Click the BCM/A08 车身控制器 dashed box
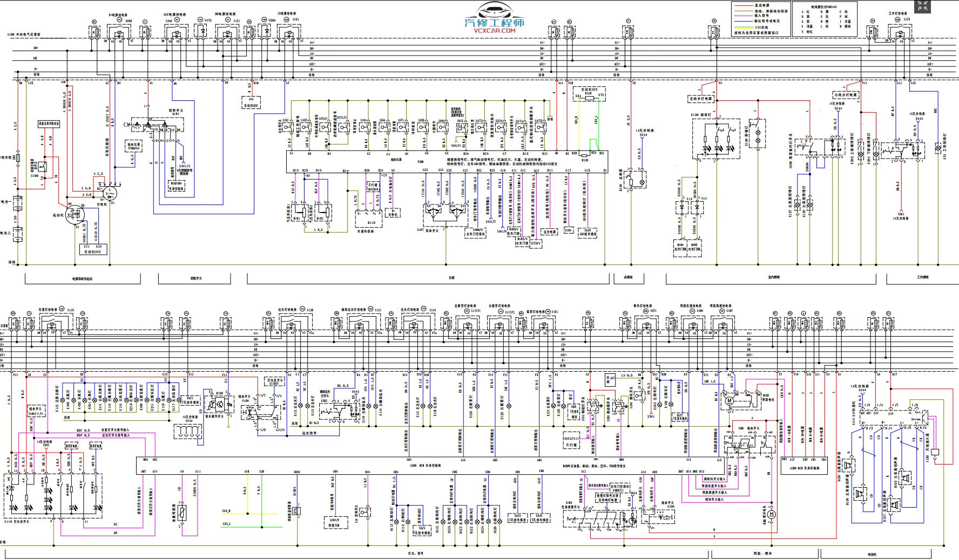959x560 pixels. coord(176,186)
